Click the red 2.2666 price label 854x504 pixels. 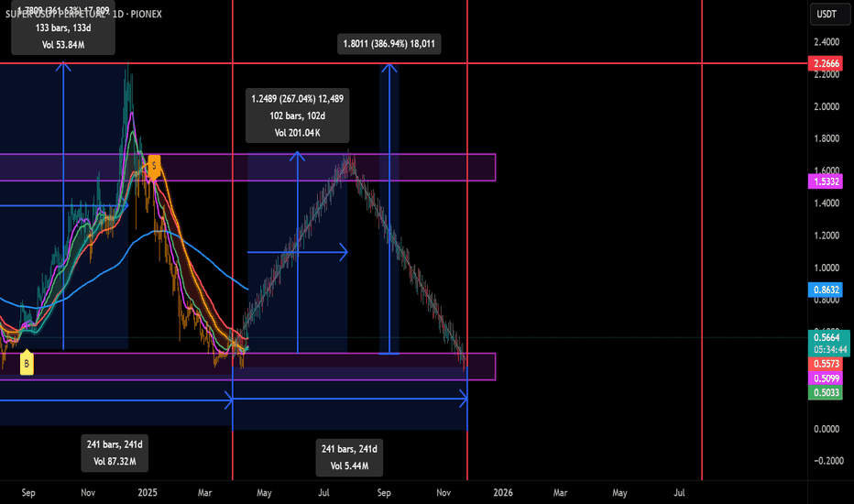tap(826, 63)
